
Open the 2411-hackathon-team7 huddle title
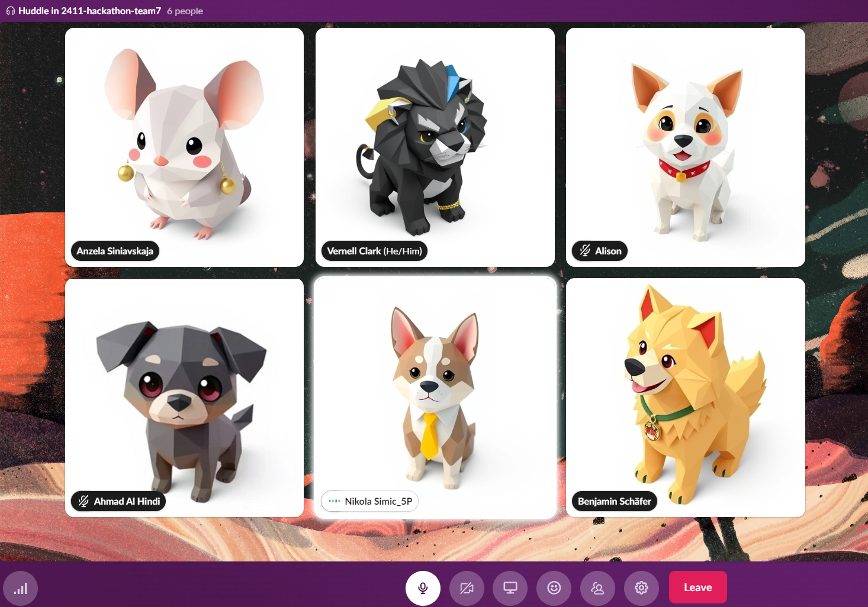pyautogui.click(x=89, y=11)
